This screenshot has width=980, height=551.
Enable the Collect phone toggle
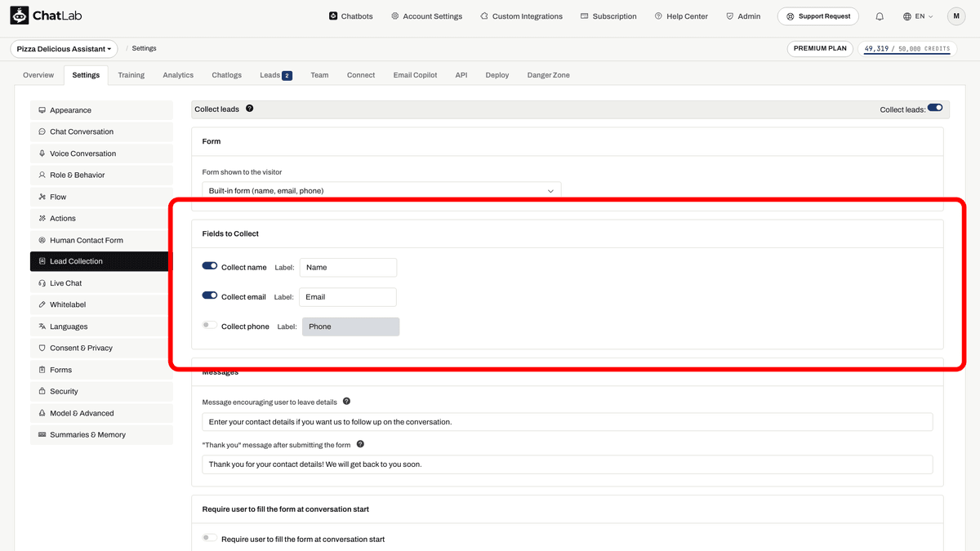pyautogui.click(x=210, y=325)
